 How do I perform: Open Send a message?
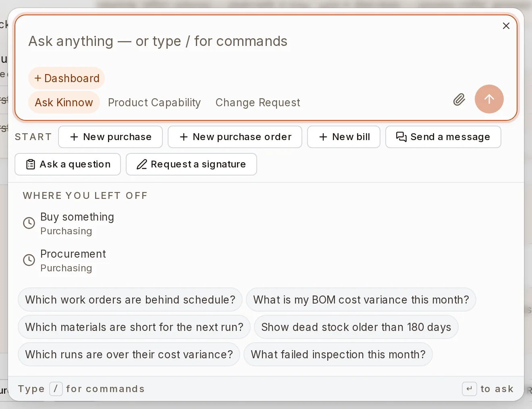pyautogui.click(x=443, y=137)
